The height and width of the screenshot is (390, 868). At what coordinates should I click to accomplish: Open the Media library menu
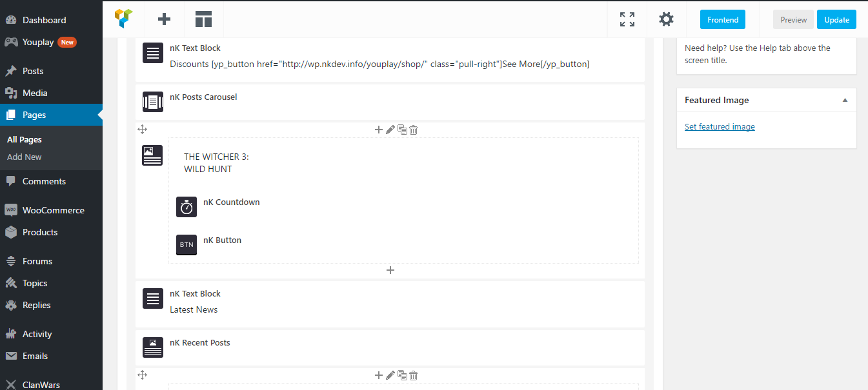pos(51,93)
